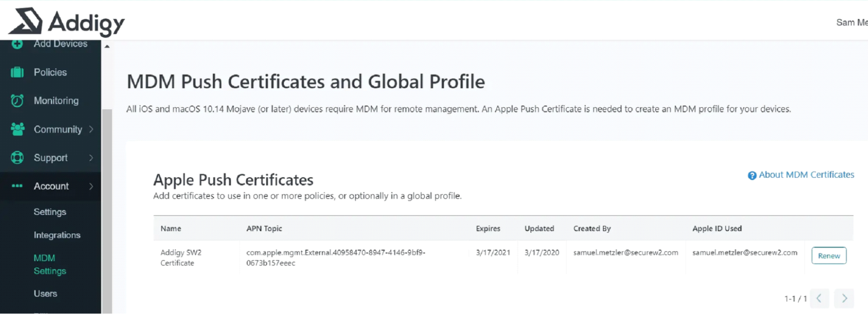This screenshot has height=314, width=868.
Task: Open Integrations in the sidebar
Action: 57,235
